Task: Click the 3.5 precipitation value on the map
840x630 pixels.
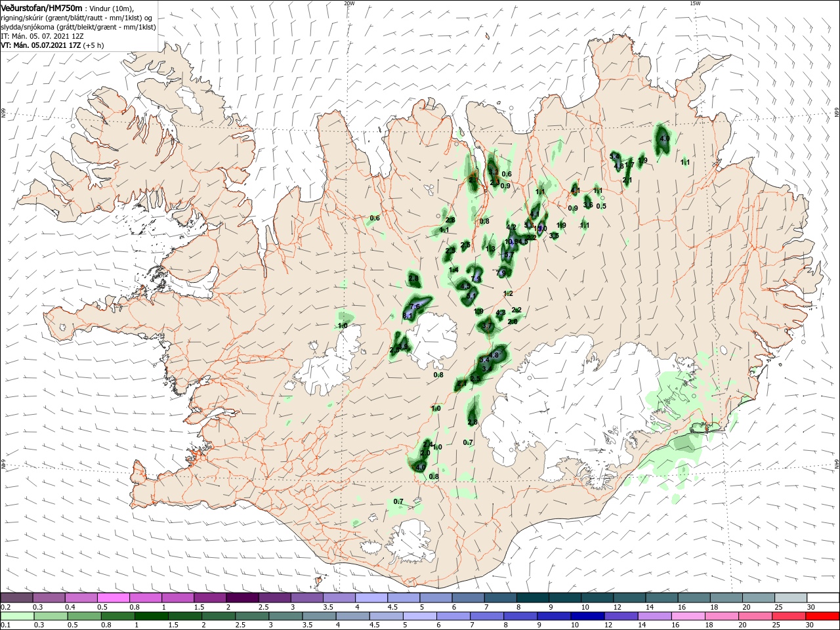Action: (x=554, y=236)
